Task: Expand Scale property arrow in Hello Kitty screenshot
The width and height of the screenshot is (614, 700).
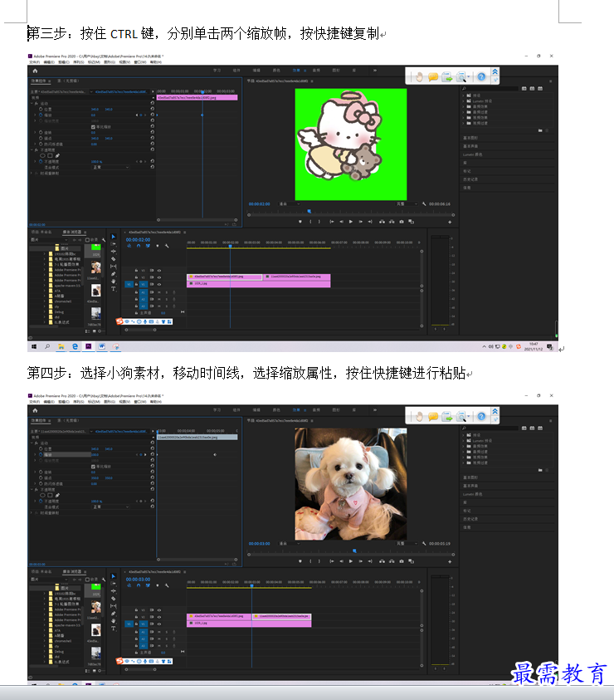Action: (35, 115)
